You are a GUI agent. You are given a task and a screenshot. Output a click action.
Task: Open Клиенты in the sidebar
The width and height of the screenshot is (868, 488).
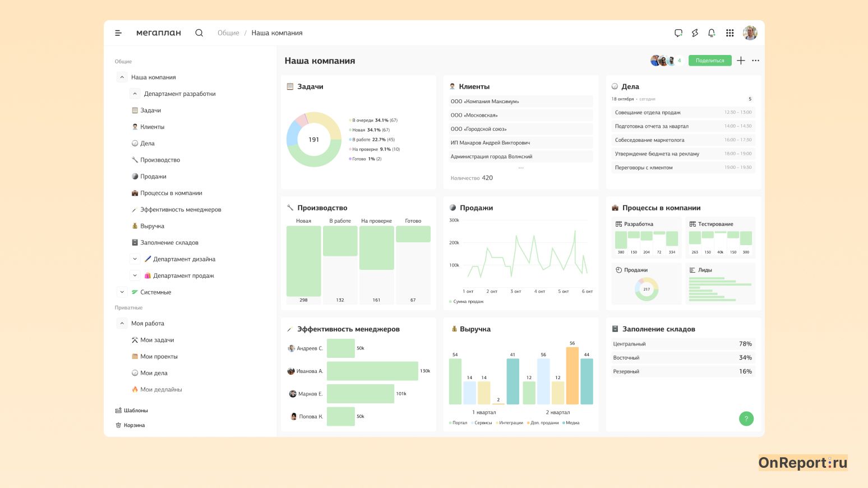(148, 127)
